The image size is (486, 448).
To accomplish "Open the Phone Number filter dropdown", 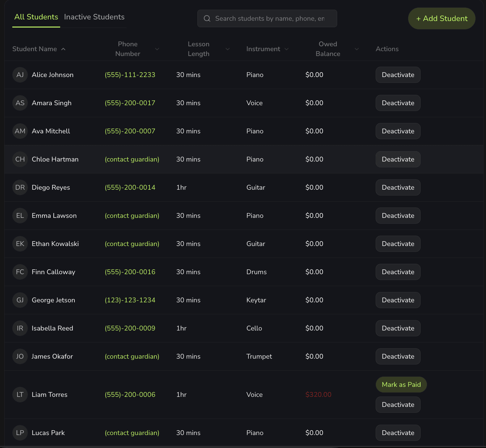I will [157, 49].
